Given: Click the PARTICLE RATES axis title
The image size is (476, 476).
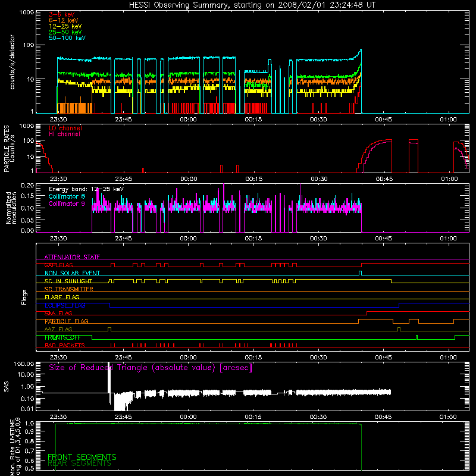Looking at the screenshot, I should [7, 149].
